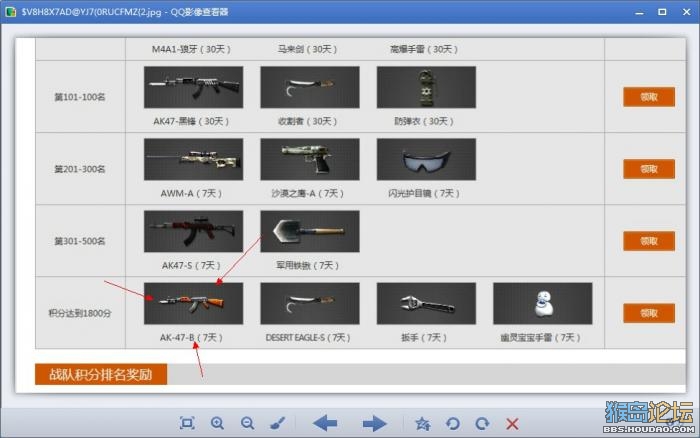
Task: Maximize the QQ image viewer window
Action: pyautogui.click(x=662, y=12)
